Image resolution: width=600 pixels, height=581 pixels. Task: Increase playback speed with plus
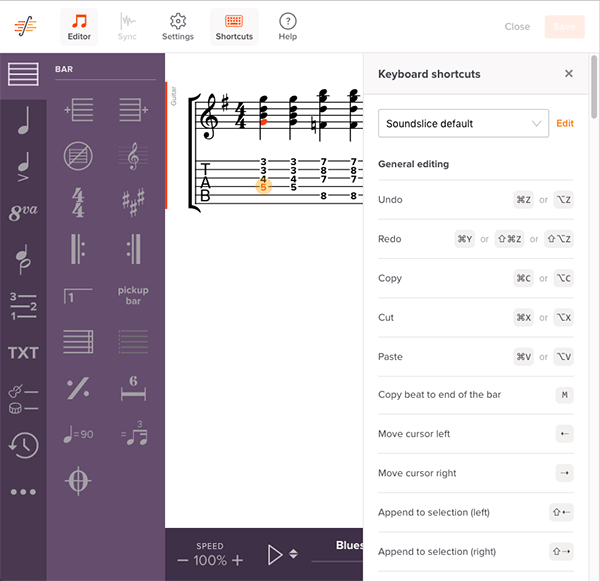pos(237,561)
